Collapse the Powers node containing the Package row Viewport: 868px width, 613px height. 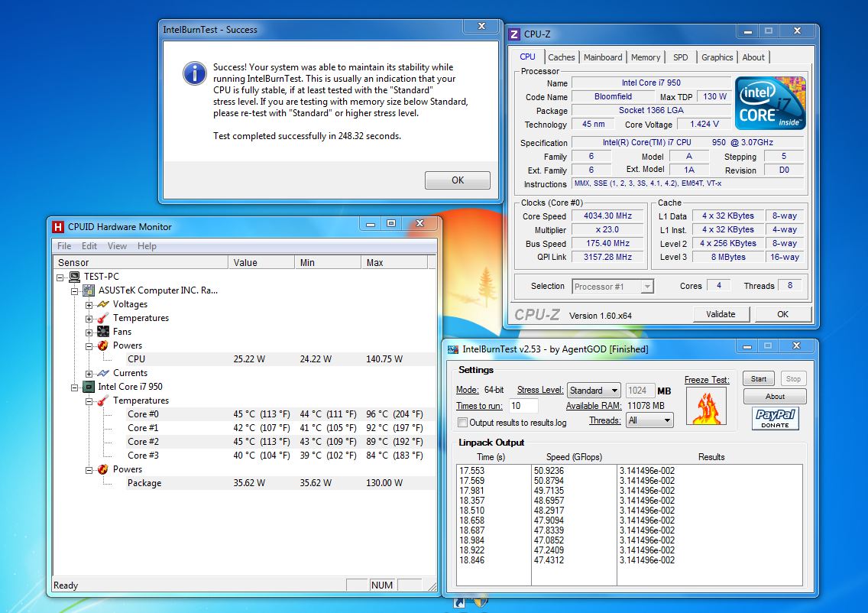point(89,470)
